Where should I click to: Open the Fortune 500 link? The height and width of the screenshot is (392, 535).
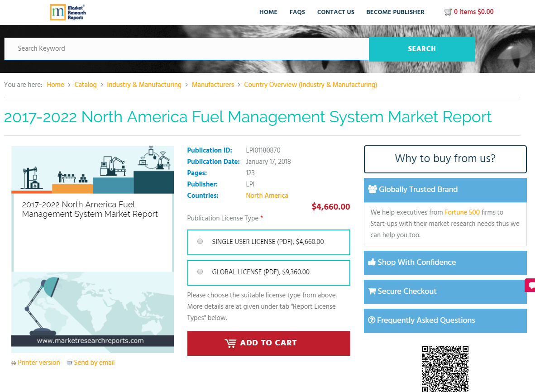462,212
